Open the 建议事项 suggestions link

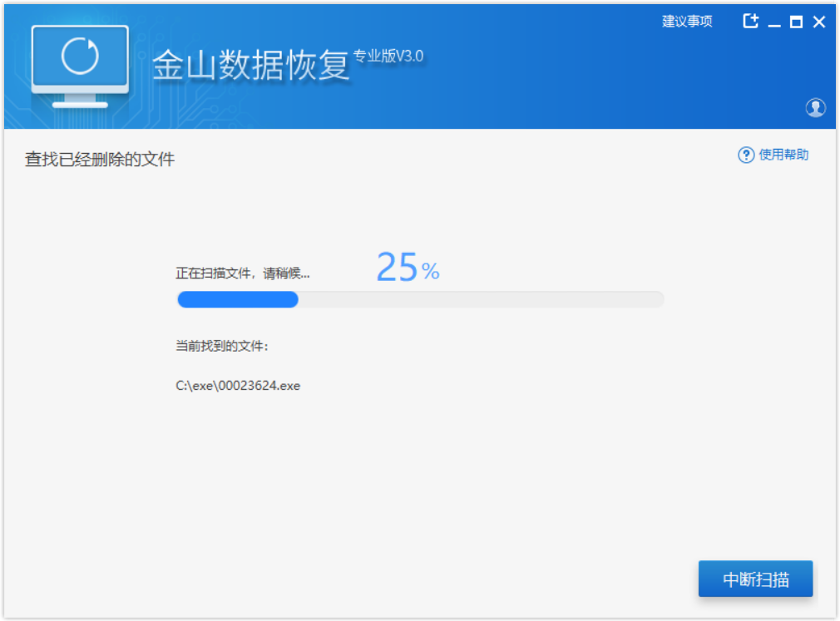pos(687,22)
